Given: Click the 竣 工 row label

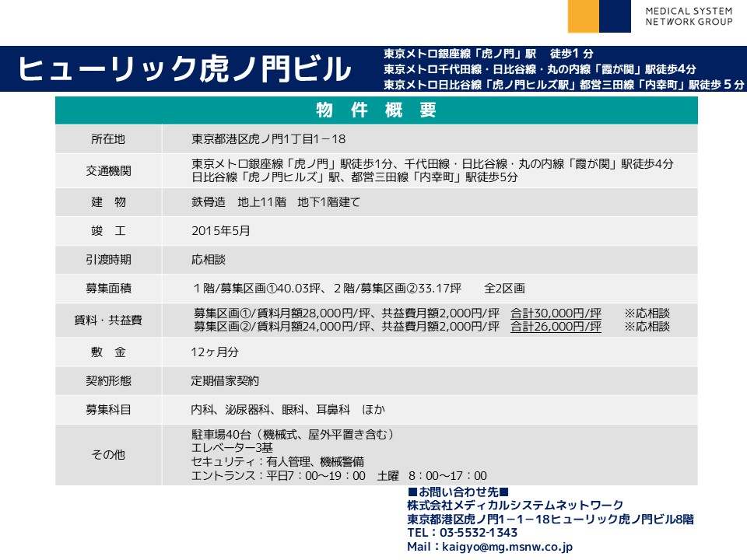Looking at the screenshot, I should (x=108, y=231).
